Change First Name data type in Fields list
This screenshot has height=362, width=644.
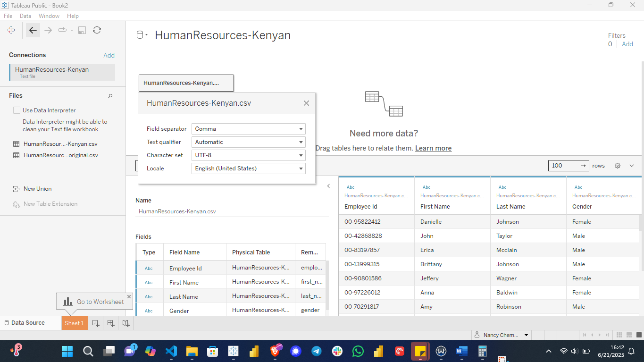149,282
